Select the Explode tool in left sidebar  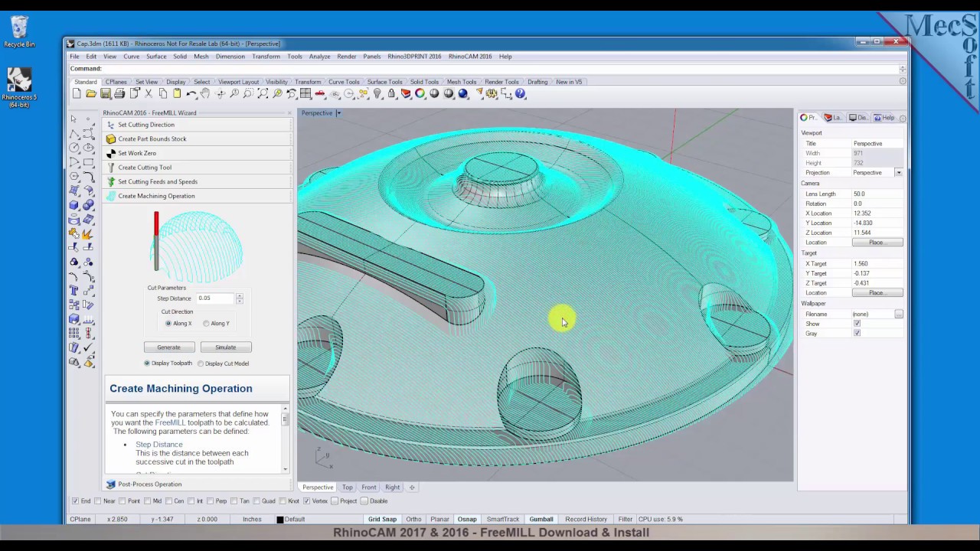88,235
